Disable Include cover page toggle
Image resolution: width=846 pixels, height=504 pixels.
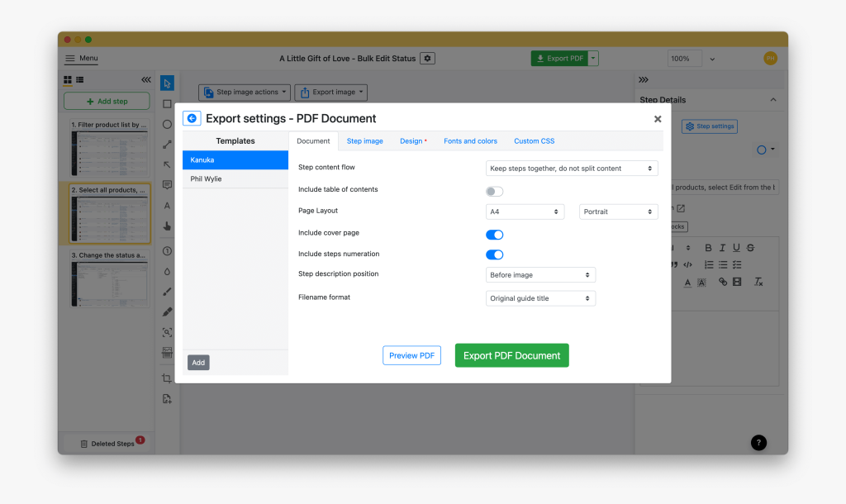click(x=494, y=235)
